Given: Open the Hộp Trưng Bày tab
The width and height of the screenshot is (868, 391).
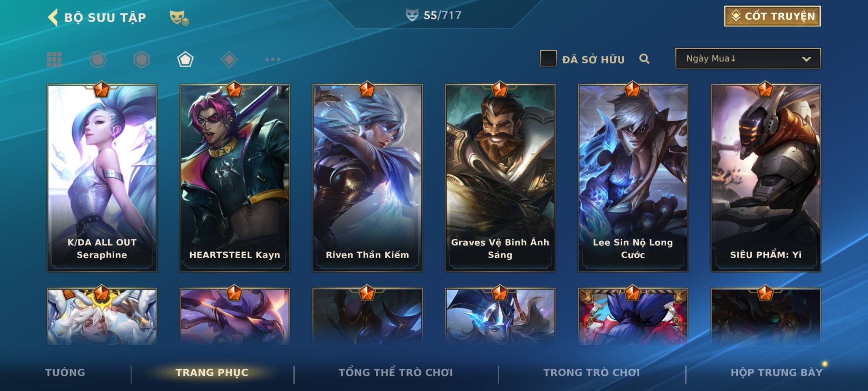Looking at the screenshot, I should (776, 373).
